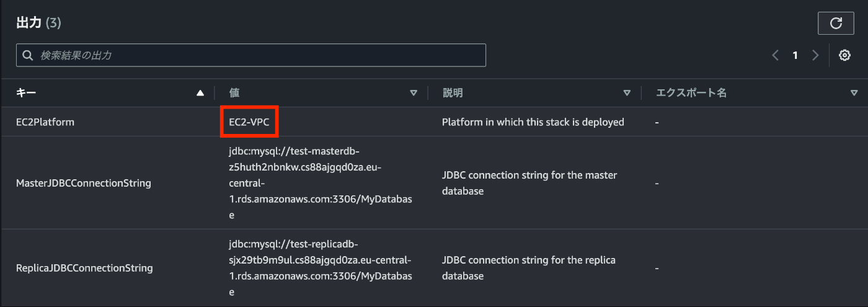Select the master database JDBC URL value
This screenshot has height=307, width=868.
click(x=321, y=183)
